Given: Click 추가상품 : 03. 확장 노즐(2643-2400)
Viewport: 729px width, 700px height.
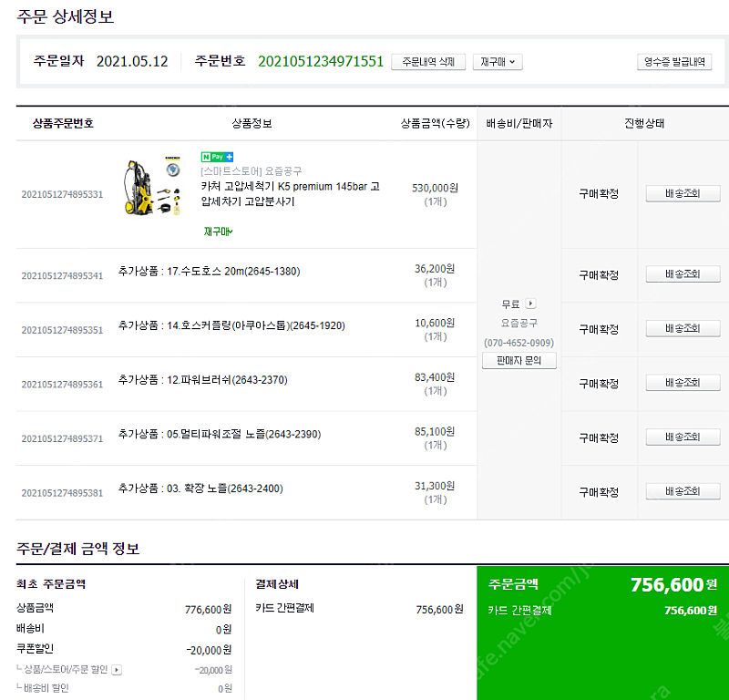Looking at the screenshot, I should [x=200, y=489].
